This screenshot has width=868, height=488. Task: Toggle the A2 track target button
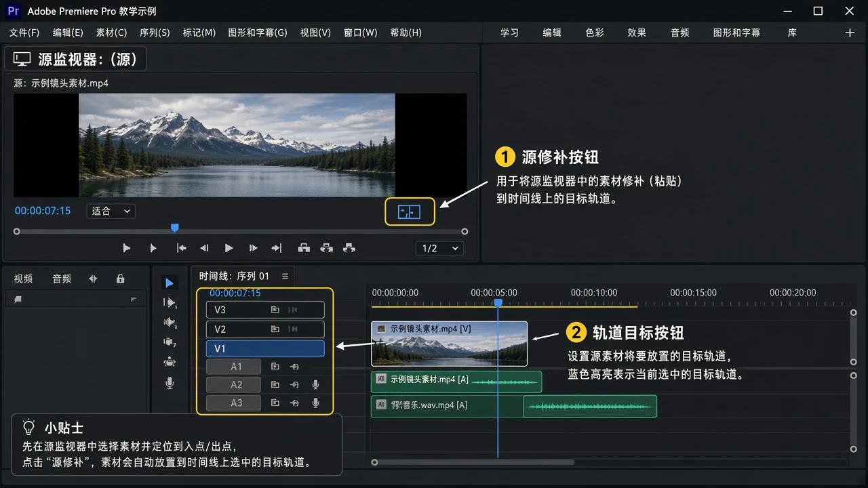[234, 385]
